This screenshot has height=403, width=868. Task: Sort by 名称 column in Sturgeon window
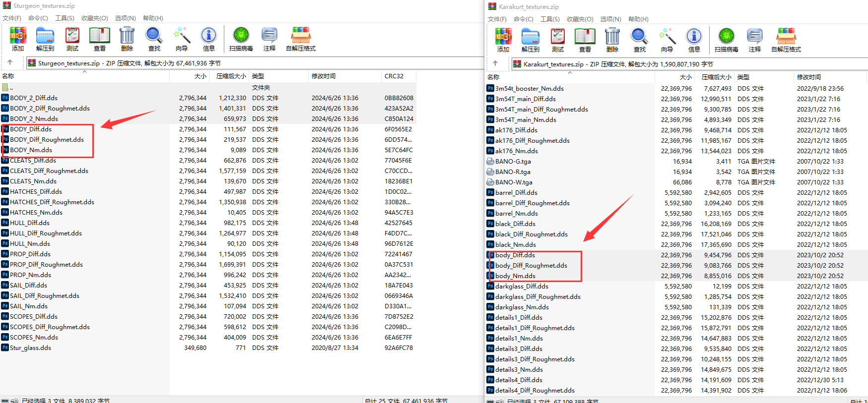(84, 76)
